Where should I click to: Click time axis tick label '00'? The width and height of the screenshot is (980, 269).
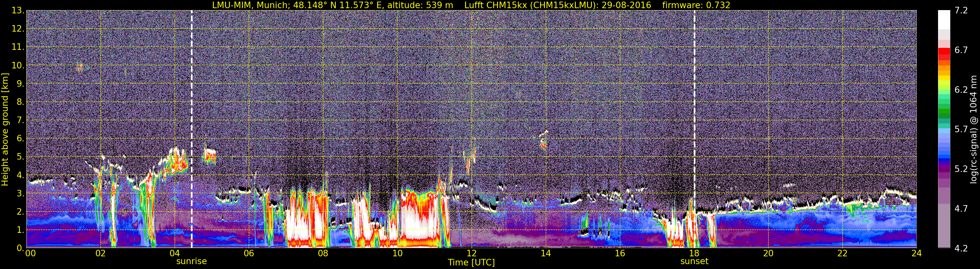(31, 253)
